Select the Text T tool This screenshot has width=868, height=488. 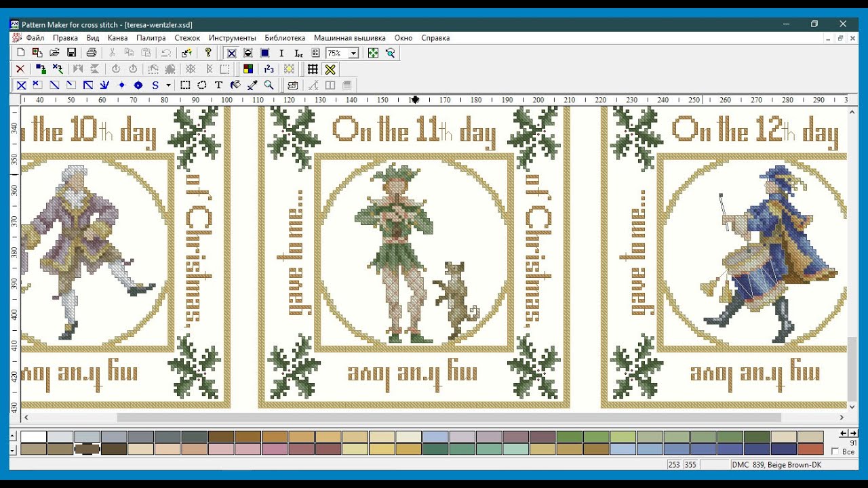pyautogui.click(x=218, y=85)
